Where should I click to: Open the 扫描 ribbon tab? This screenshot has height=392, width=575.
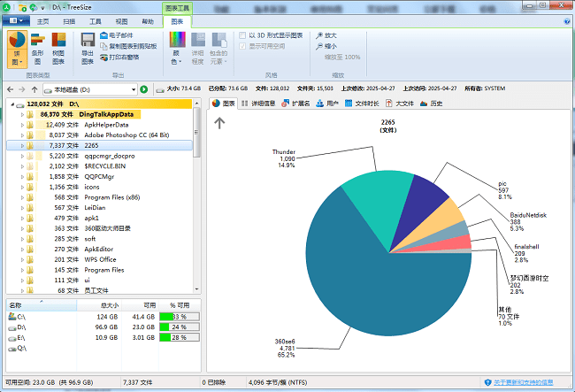pos(68,20)
